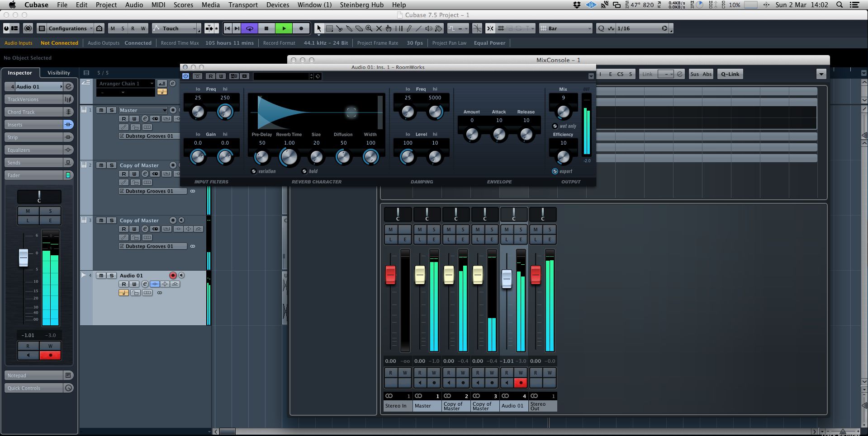Open the Notepad inspector section

pos(34,375)
